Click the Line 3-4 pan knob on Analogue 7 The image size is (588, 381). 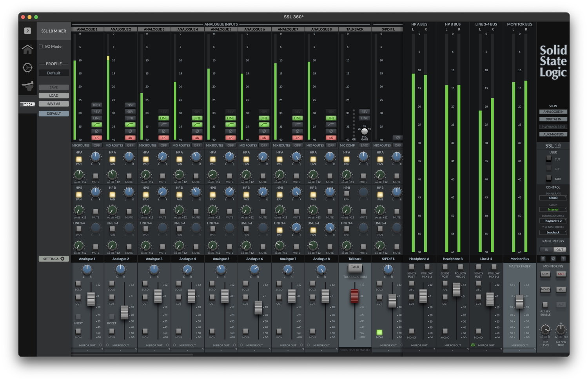(296, 228)
